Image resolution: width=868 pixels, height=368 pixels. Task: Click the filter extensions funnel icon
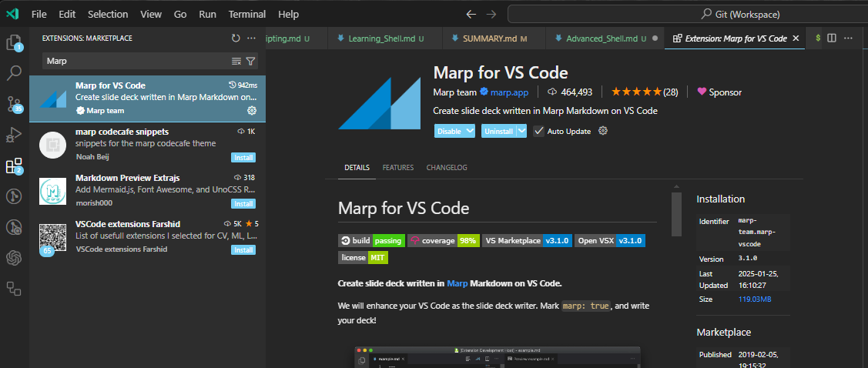click(251, 61)
